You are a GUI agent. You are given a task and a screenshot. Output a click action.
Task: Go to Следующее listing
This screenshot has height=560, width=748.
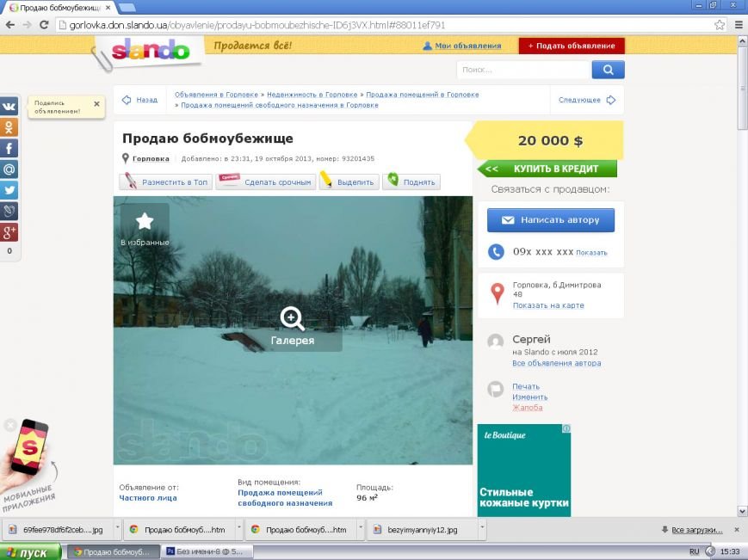coord(587,100)
